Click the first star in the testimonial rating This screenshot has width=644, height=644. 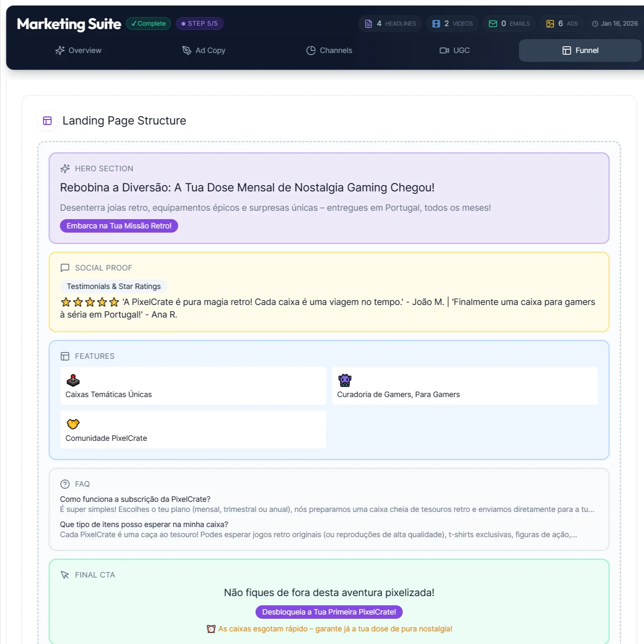[66, 302]
